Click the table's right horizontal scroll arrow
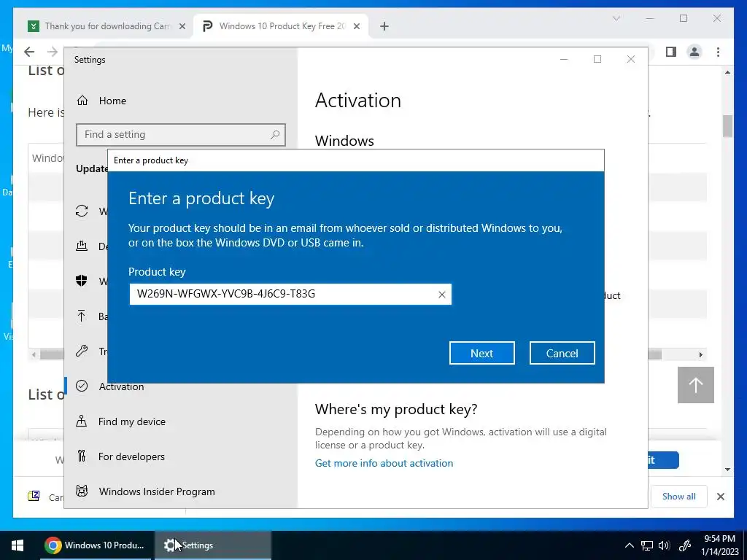 700,355
